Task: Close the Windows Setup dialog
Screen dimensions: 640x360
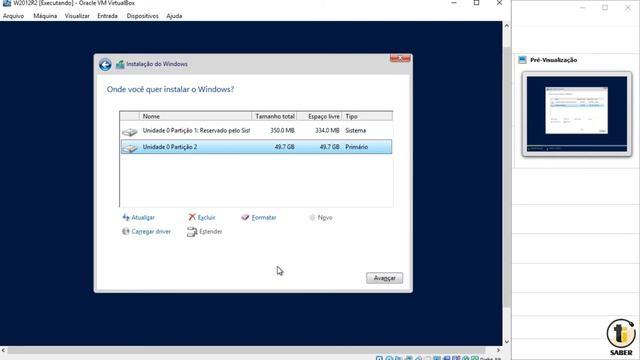Action: pyautogui.click(x=400, y=59)
